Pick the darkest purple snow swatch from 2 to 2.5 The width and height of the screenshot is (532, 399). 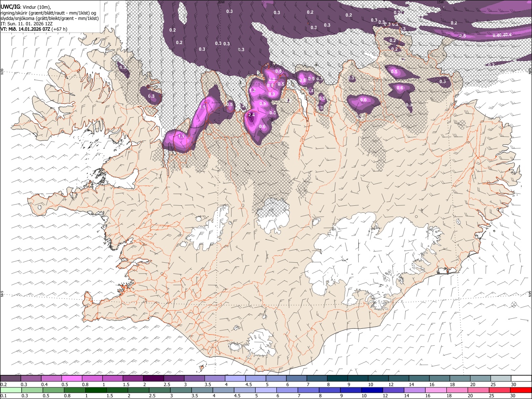tap(153, 379)
